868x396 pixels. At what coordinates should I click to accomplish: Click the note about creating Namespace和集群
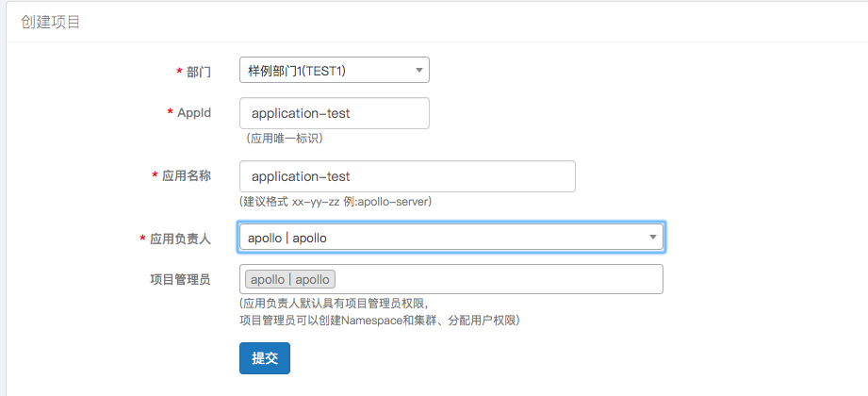point(379,321)
